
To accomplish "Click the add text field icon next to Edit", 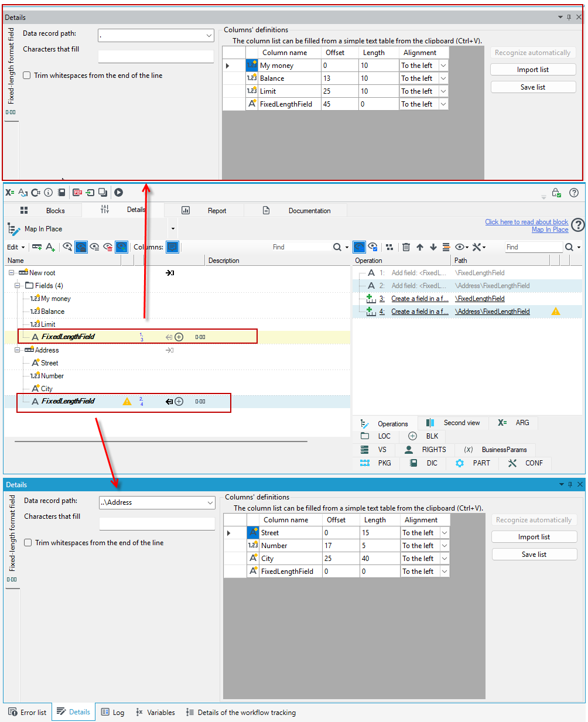I will click(50, 247).
